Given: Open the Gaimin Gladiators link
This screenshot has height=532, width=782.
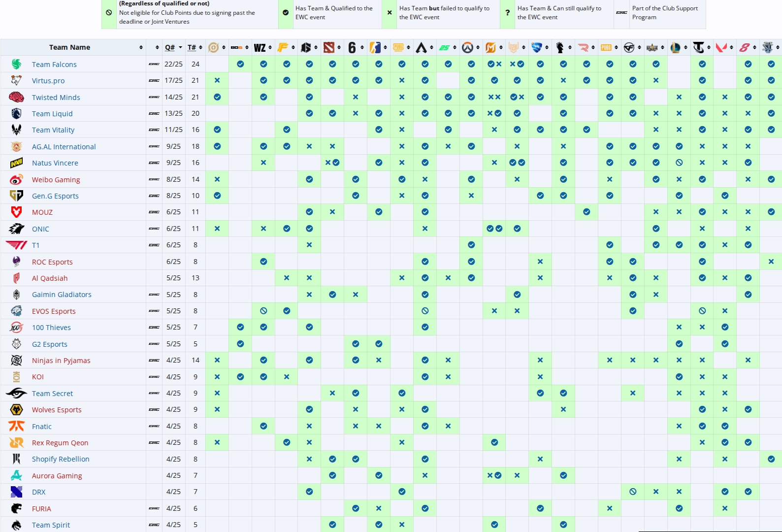Looking at the screenshot, I should (x=62, y=295).
